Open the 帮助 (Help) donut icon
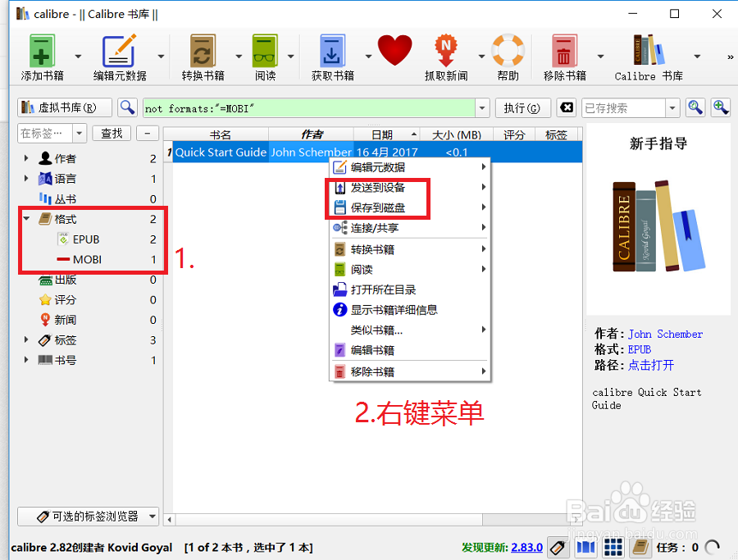The width and height of the screenshot is (738, 560). coord(508,51)
